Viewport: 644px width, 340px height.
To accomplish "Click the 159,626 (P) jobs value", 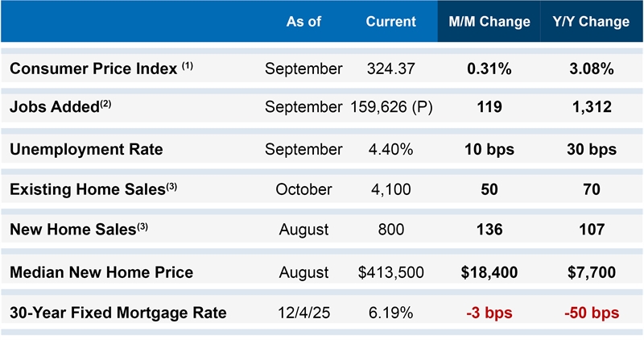I will point(392,107).
